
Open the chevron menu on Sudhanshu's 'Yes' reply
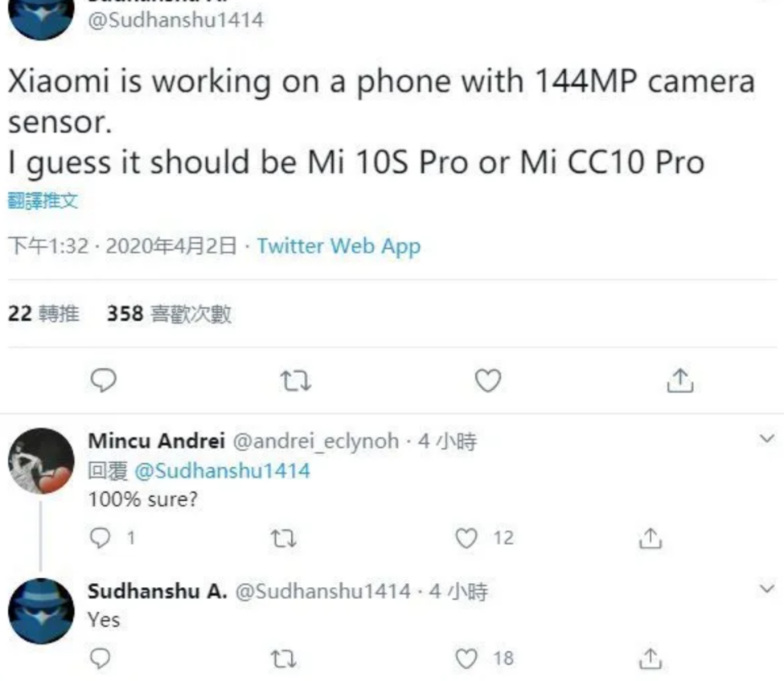[x=766, y=589]
